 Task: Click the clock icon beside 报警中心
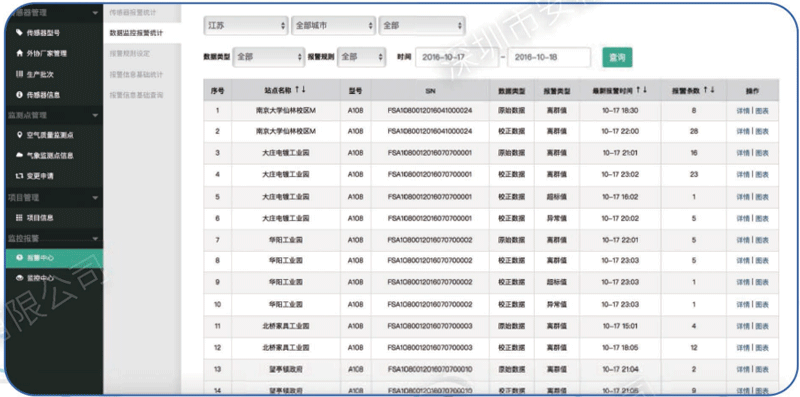[x=19, y=258]
